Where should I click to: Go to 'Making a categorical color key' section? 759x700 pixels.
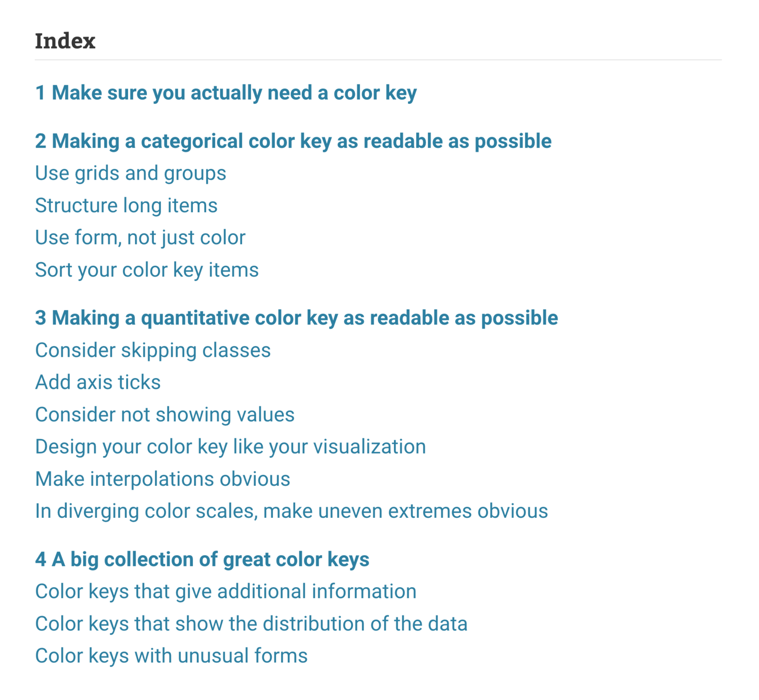tap(293, 141)
